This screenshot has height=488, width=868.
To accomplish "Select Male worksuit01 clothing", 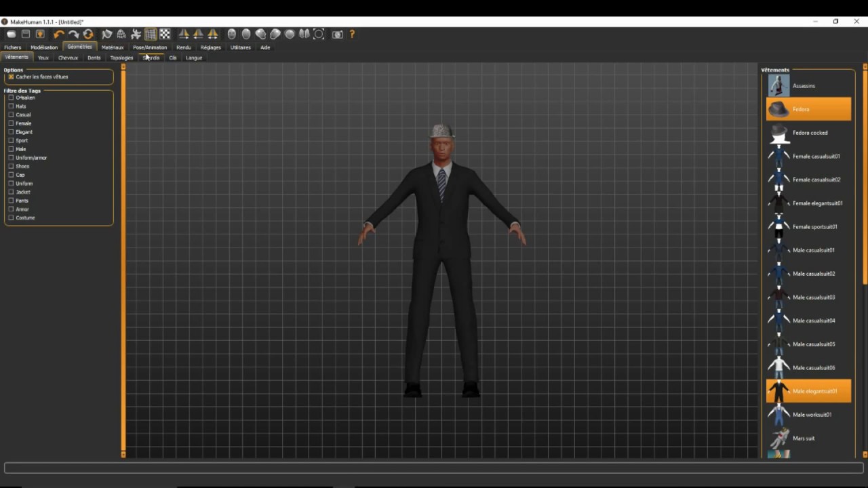I will (808, 415).
